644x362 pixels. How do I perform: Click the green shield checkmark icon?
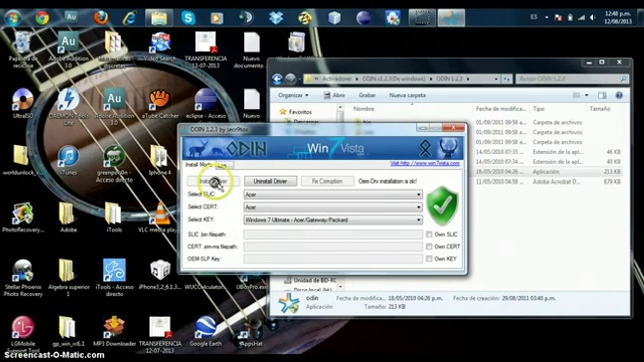(x=442, y=206)
